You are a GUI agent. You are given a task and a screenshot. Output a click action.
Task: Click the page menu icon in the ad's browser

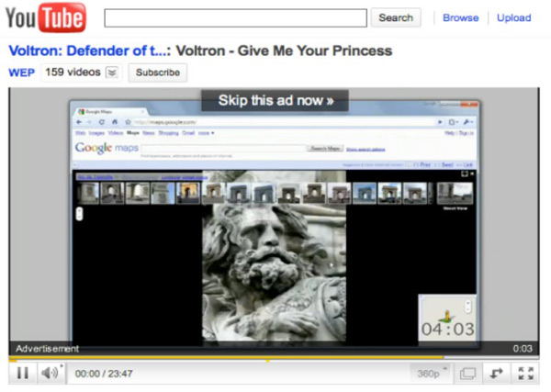pos(454,122)
